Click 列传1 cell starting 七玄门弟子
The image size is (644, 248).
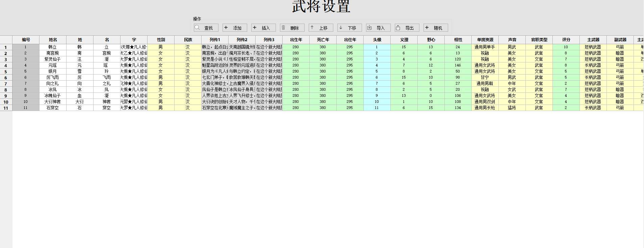215,78
